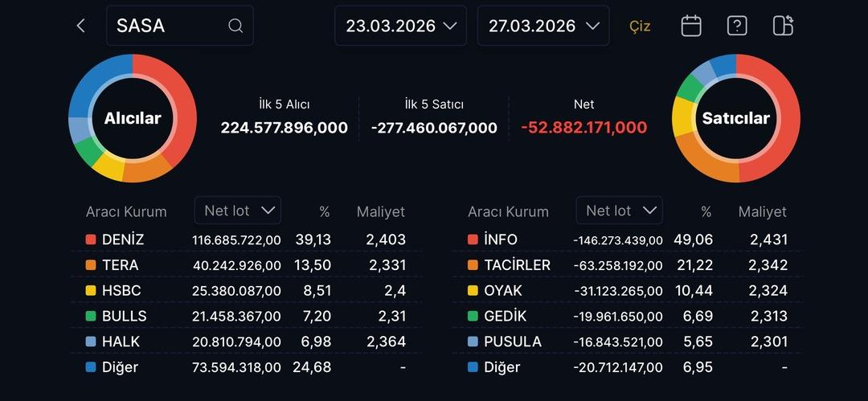The height and width of the screenshot is (401, 868).
Task: Click the back arrow icon
Action: (80, 26)
